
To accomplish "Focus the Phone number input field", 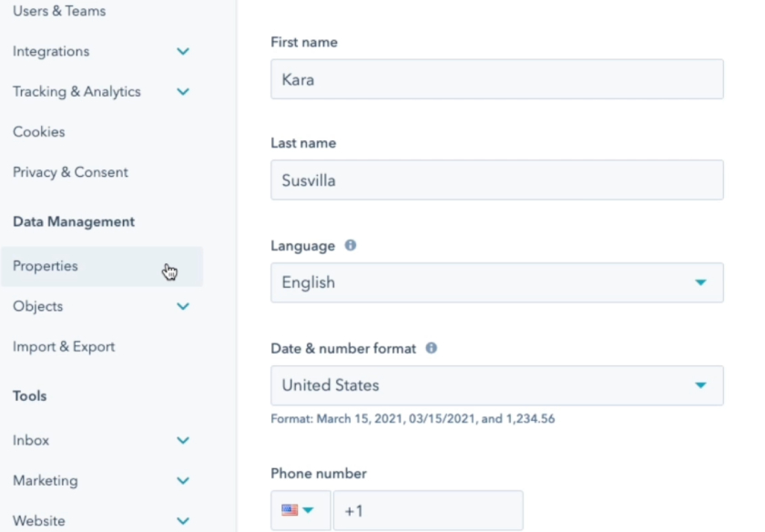I will pos(428,510).
